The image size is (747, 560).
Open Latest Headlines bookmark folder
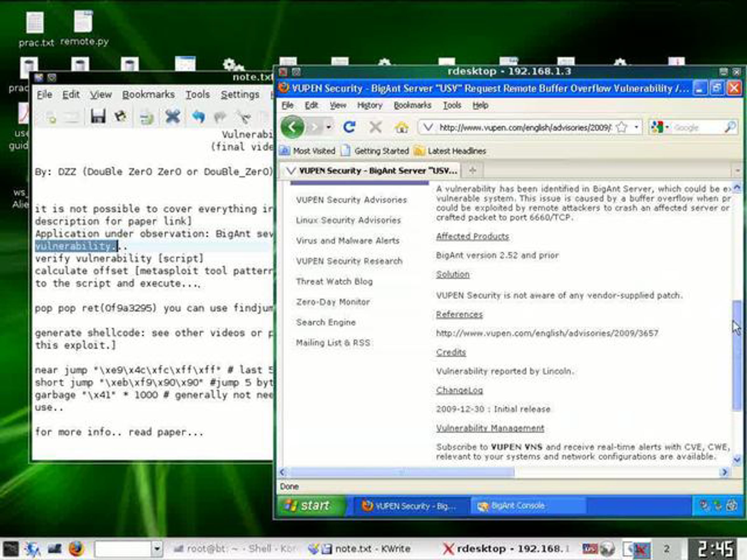(x=450, y=151)
